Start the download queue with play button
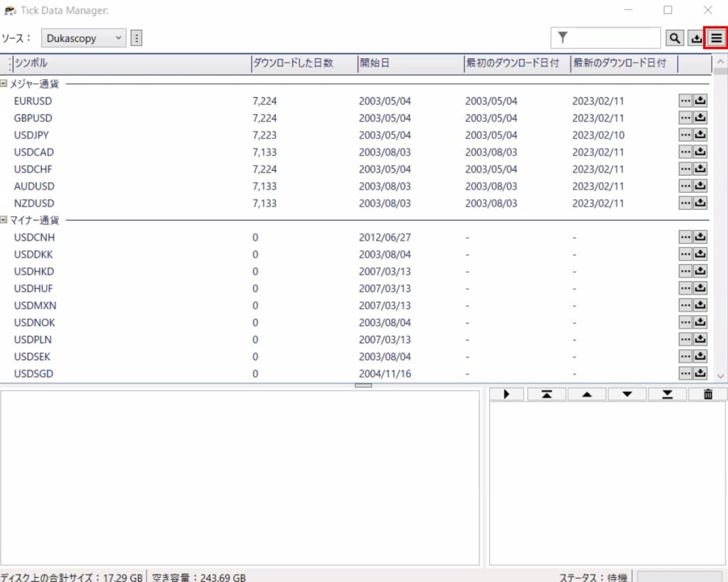This screenshot has height=582, width=728. coord(506,394)
